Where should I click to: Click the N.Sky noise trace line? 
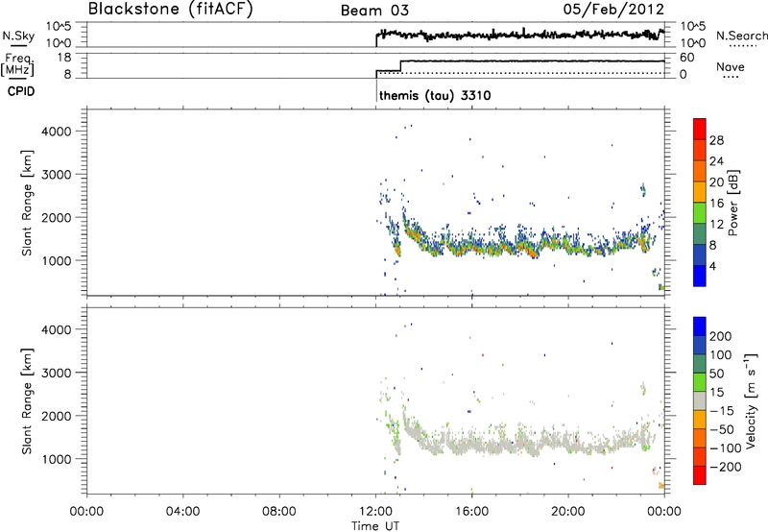pos(520,36)
